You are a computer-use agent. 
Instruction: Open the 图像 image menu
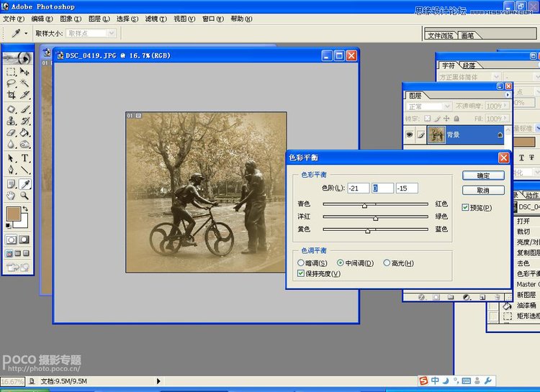pyautogui.click(x=70, y=19)
